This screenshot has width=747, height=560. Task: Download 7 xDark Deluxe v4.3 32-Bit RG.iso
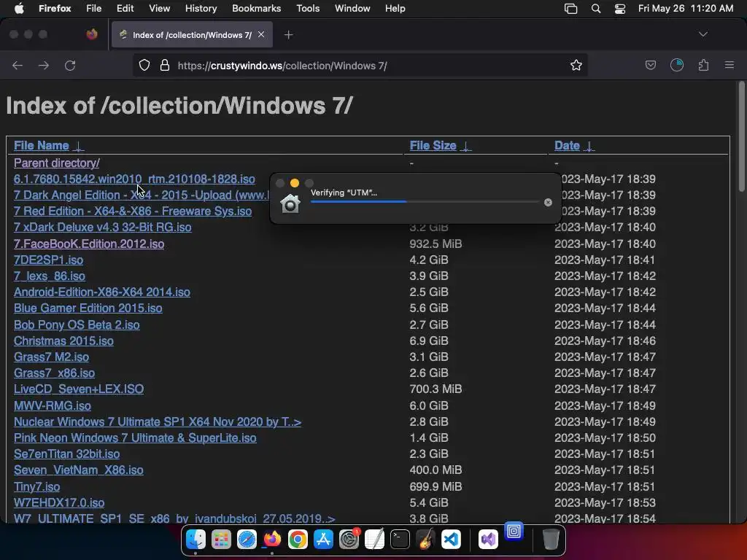[102, 227]
